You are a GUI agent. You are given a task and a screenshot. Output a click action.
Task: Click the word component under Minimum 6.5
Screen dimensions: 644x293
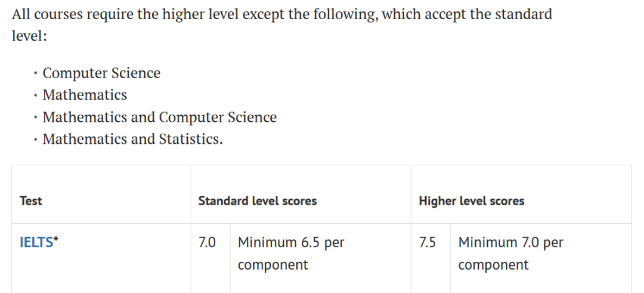pyautogui.click(x=273, y=264)
